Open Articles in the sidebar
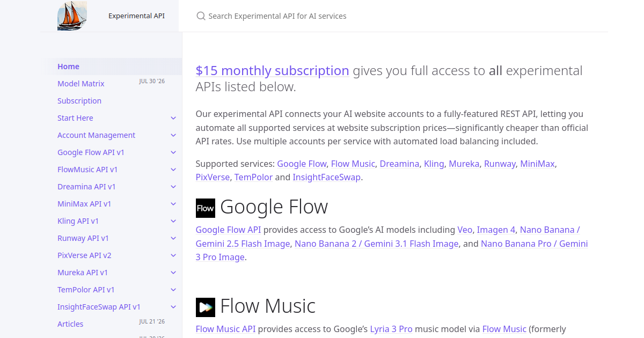This screenshot has height=338, width=644. pos(70,324)
